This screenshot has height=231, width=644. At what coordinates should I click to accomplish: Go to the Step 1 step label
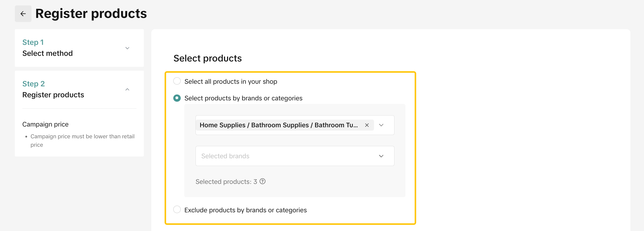pyautogui.click(x=33, y=42)
